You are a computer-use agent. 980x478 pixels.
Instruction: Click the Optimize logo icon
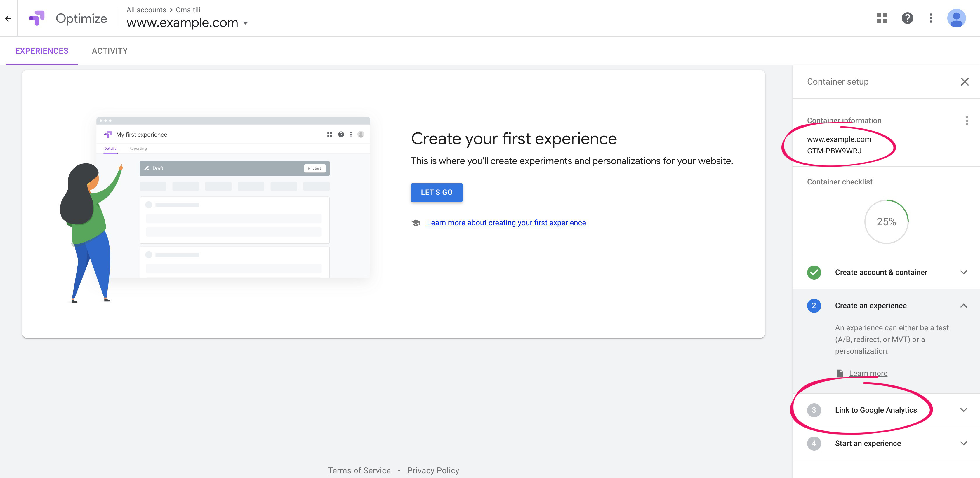coord(37,18)
